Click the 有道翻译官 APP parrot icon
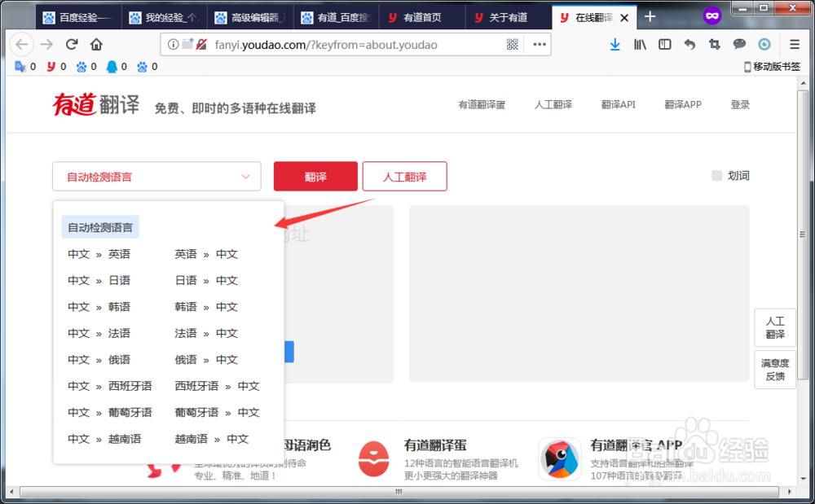 click(x=560, y=459)
